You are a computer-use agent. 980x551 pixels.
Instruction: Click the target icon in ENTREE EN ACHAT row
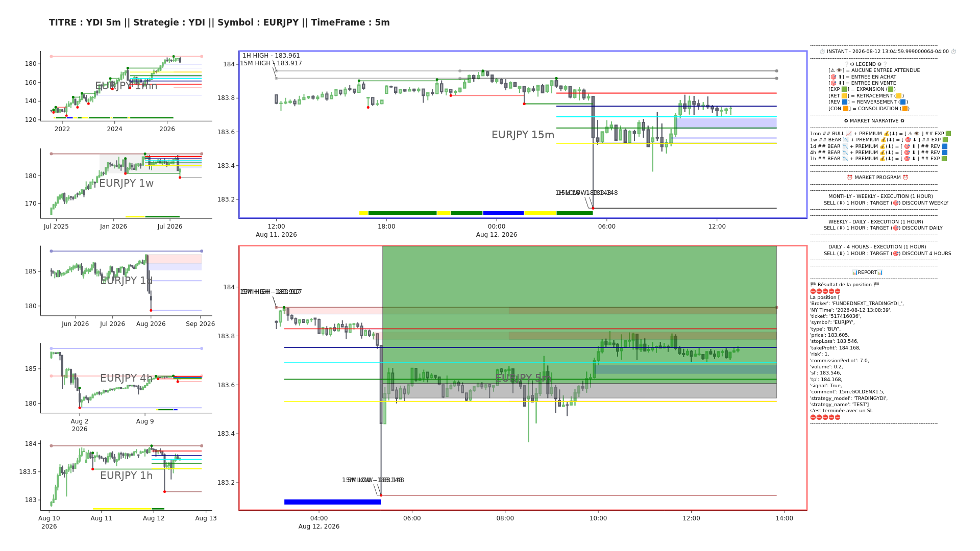tap(833, 77)
